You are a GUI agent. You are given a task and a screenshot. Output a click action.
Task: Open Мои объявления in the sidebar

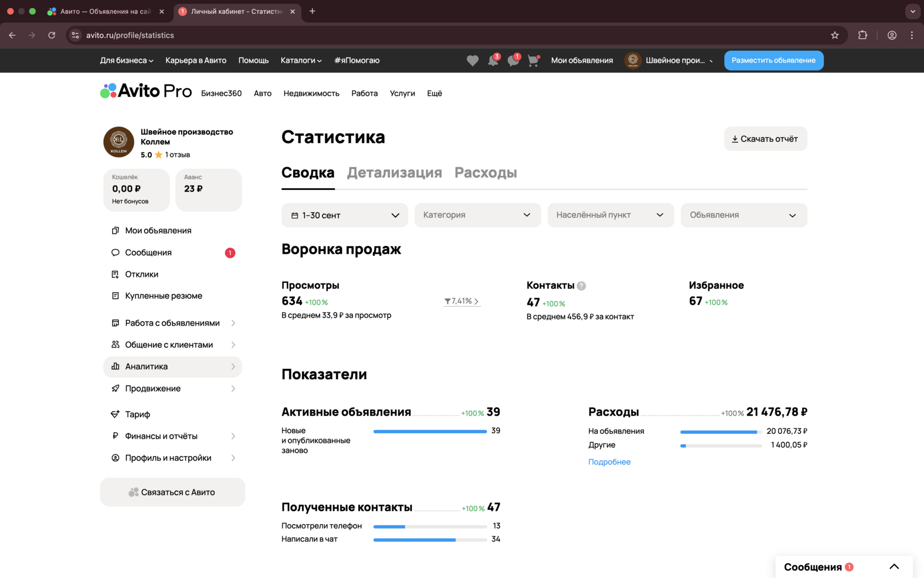coord(173,231)
